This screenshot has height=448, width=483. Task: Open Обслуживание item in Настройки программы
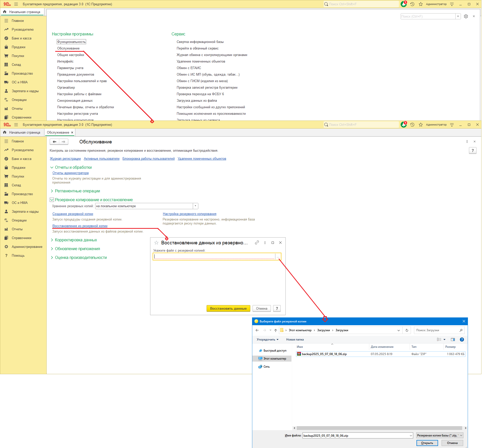pos(68,48)
